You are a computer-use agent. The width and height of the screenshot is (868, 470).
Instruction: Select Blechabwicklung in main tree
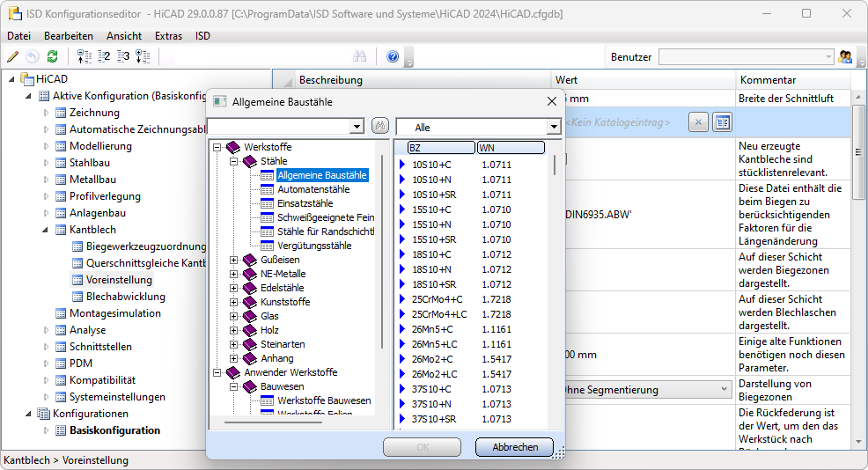click(126, 297)
